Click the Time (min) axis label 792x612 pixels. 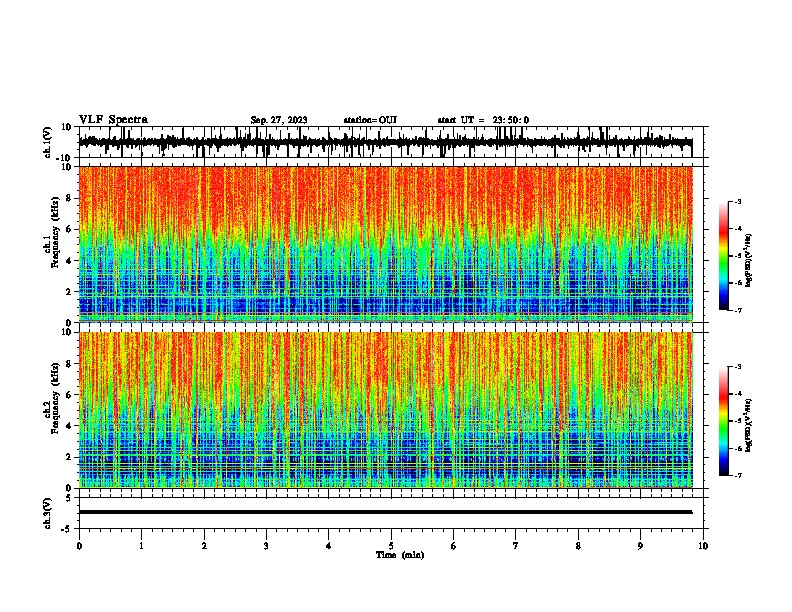(x=400, y=555)
